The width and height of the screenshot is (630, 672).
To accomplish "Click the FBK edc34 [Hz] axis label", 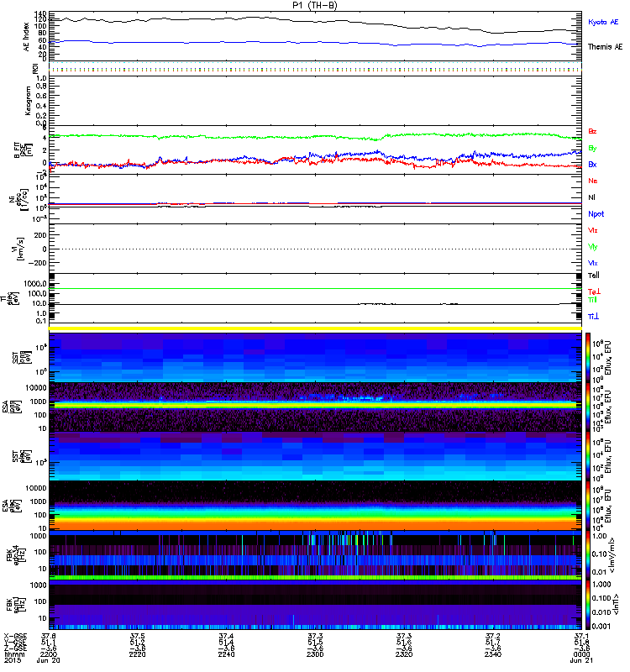I will (x=15, y=555).
